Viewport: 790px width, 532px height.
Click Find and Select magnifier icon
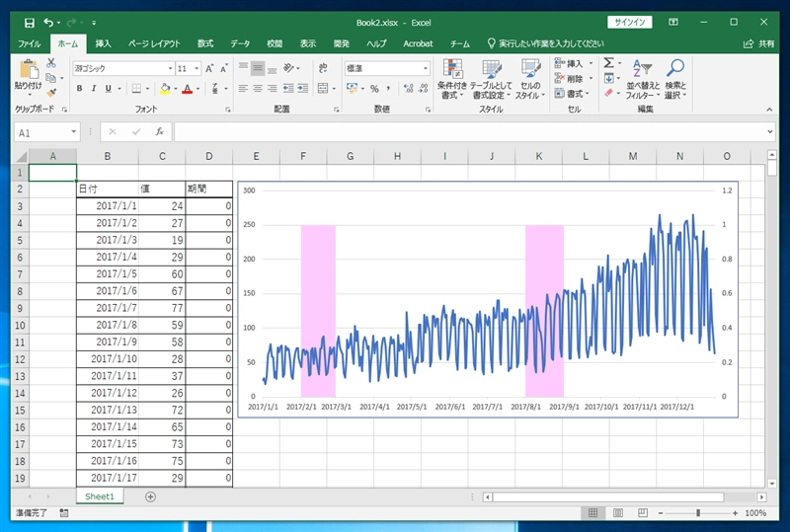click(675, 68)
